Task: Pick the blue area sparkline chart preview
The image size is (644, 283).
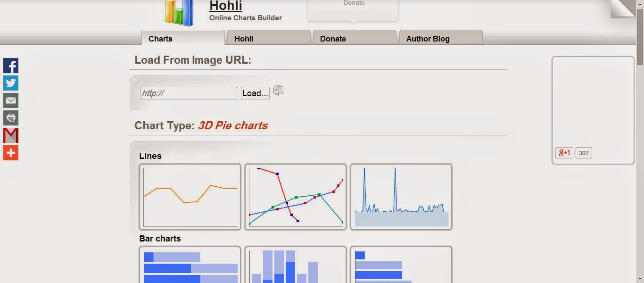Action: (x=401, y=196)
